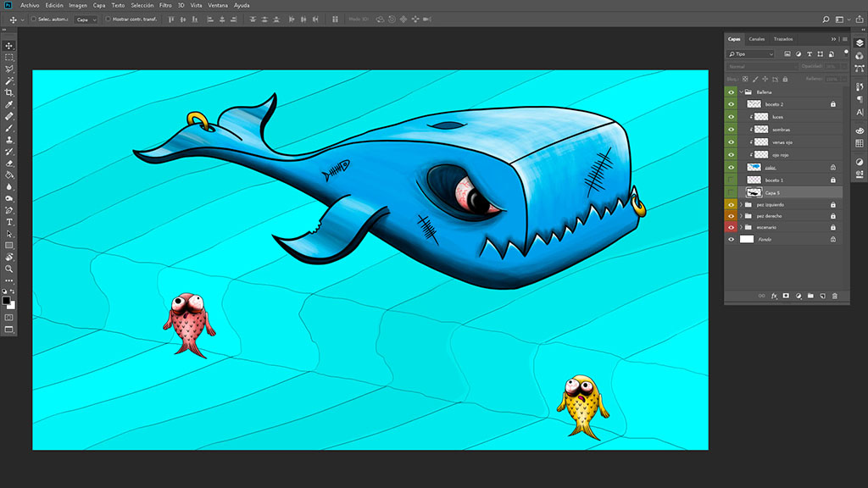Activate the Zoom tool
The height and width of the screenshot is (488, 868).
[x=9, y=269]
